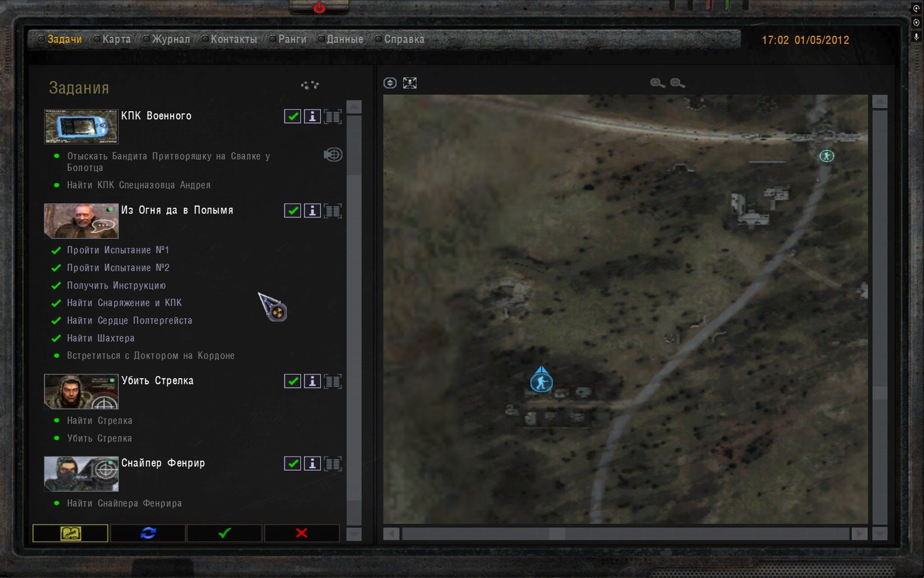Switch to the Карта tab
Screen dimensions: 924x578
pyautogui.click(x=117, y=39)
